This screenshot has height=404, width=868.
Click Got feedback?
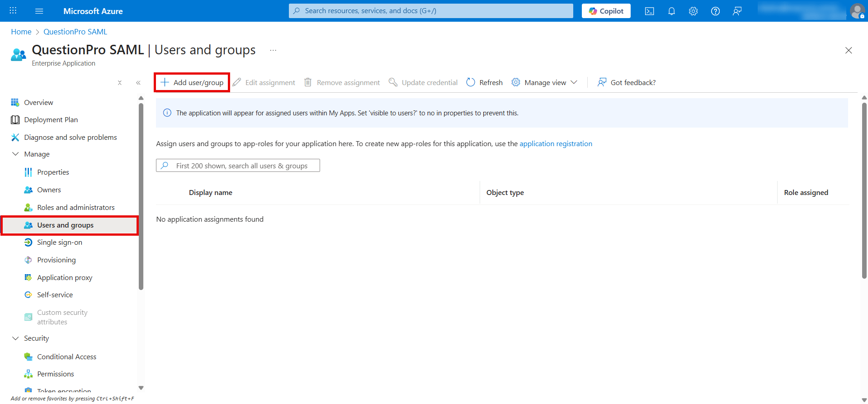pyautogui.click(x=627, y=82)
